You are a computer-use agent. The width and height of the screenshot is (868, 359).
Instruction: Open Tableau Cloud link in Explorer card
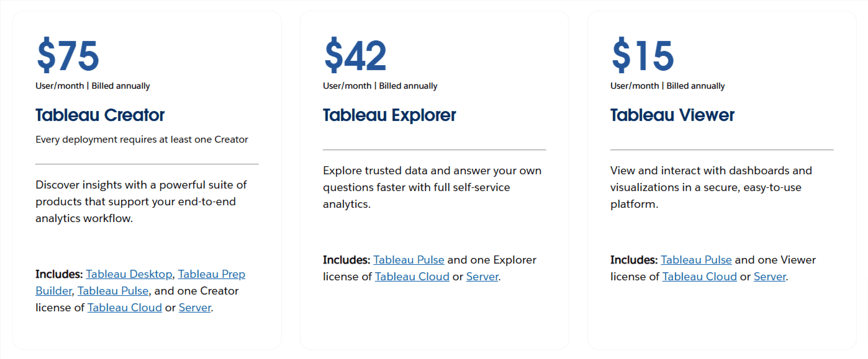(x=412, y=276)
